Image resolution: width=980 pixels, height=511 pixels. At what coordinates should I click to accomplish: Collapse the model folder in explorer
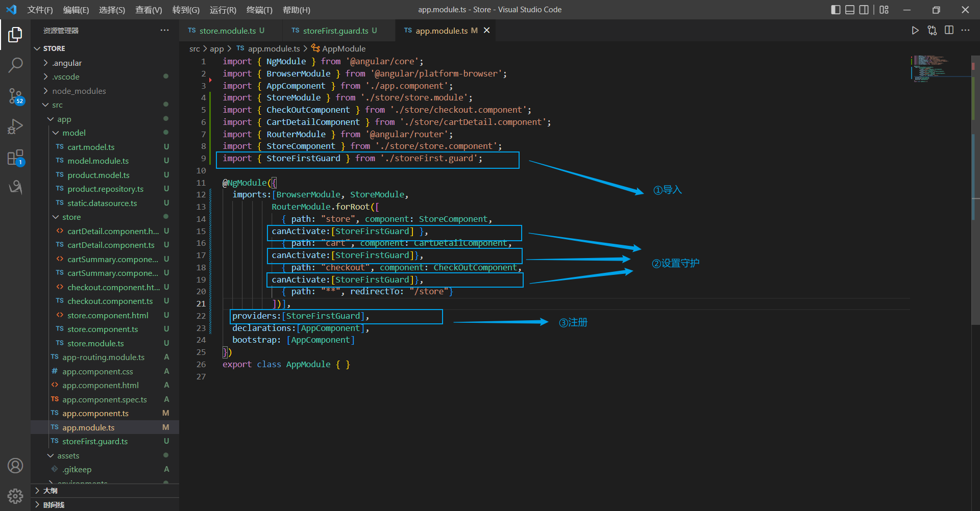tap(73, 133)
